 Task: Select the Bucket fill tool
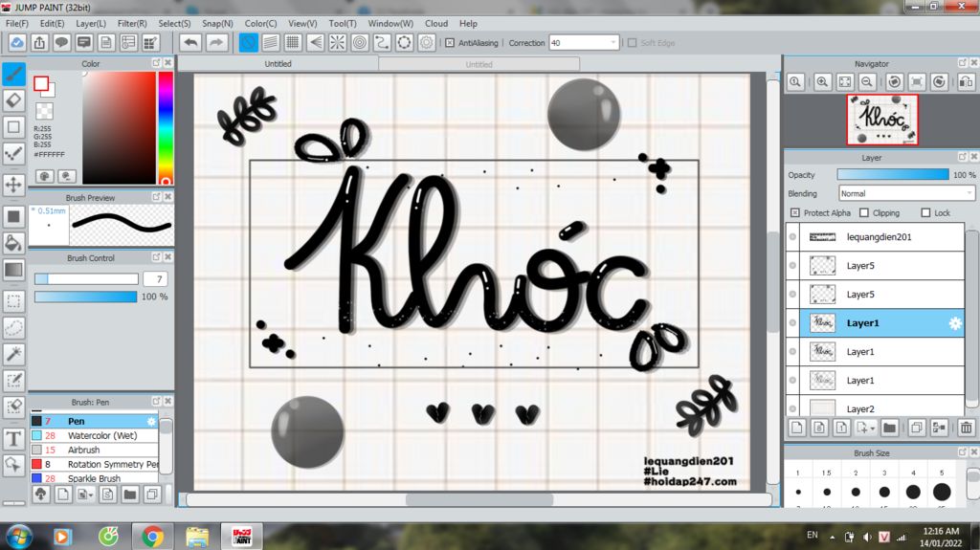13,243
